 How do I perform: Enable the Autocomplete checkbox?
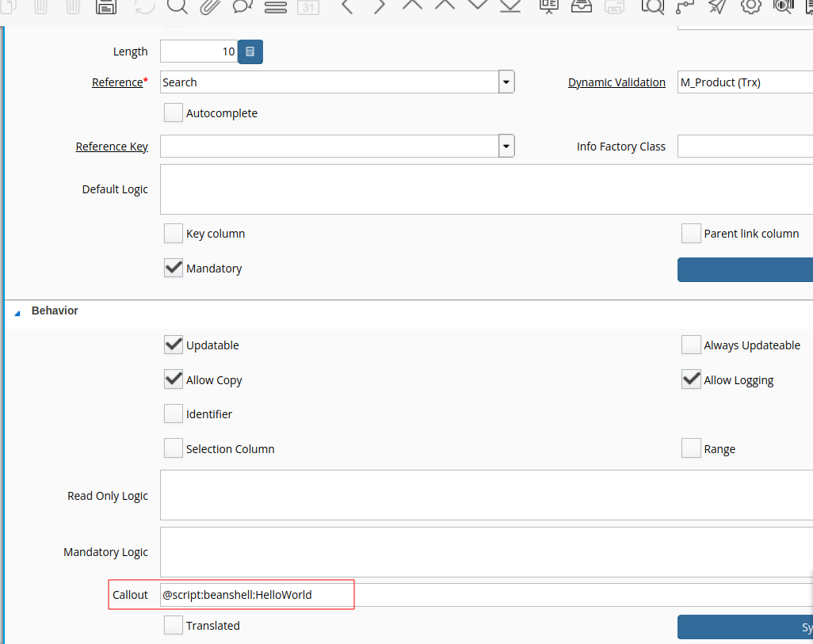174,112
